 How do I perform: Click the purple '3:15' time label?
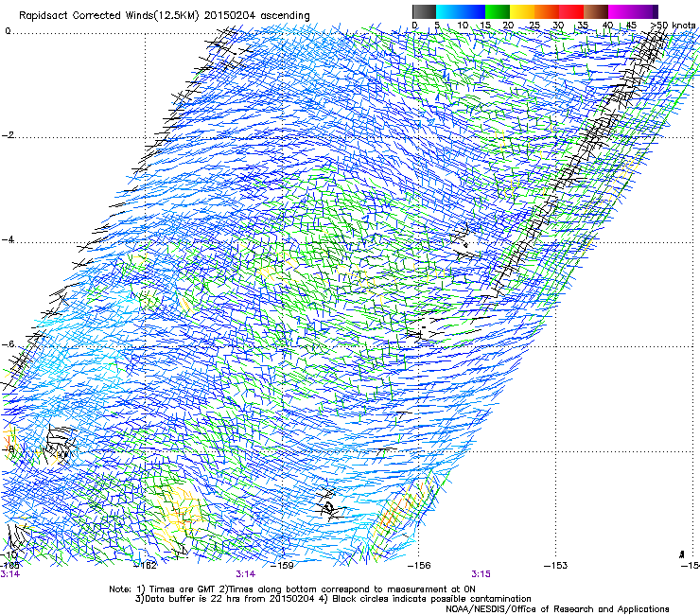click(x=481, y=574)
